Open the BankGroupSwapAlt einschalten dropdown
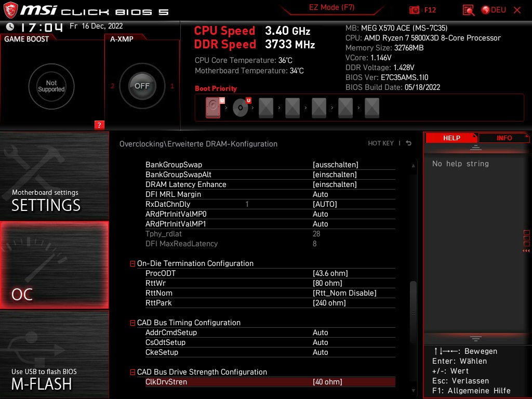Image resolution: width=532 pixels, height=399 pixels. 335,175
